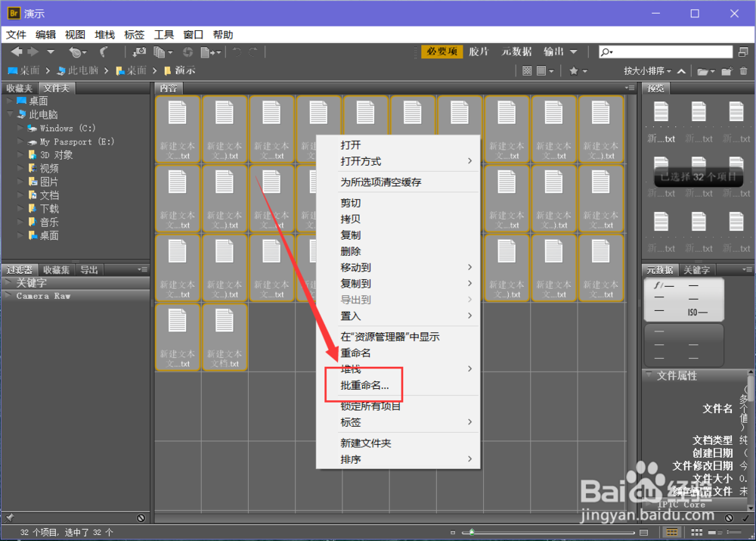Switch to view content as thumbnails
Image resolution: width=756 pixels, height=541 pixels.
point(696,533)
